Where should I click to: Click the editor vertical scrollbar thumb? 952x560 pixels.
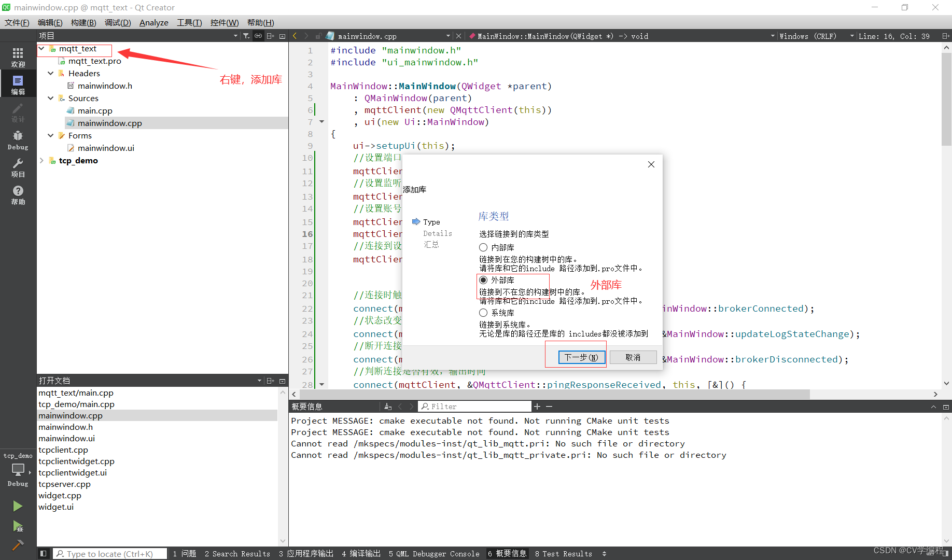coord(946,99)
